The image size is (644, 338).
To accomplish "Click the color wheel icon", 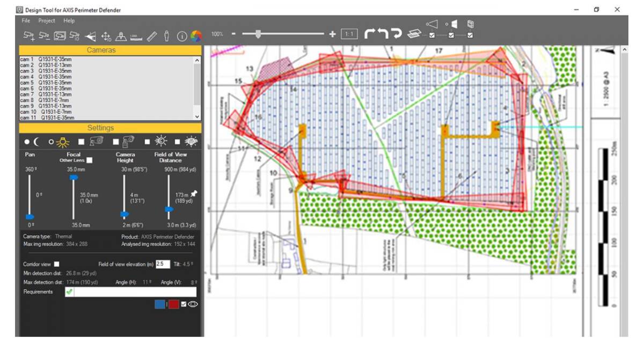I will coord(195,35).
